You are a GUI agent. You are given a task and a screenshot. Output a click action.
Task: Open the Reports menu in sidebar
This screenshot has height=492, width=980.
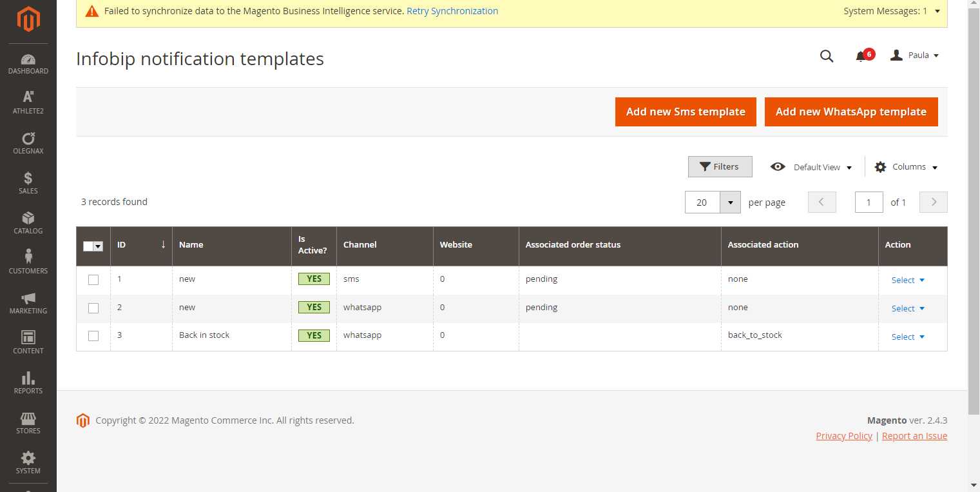[28, 383]
